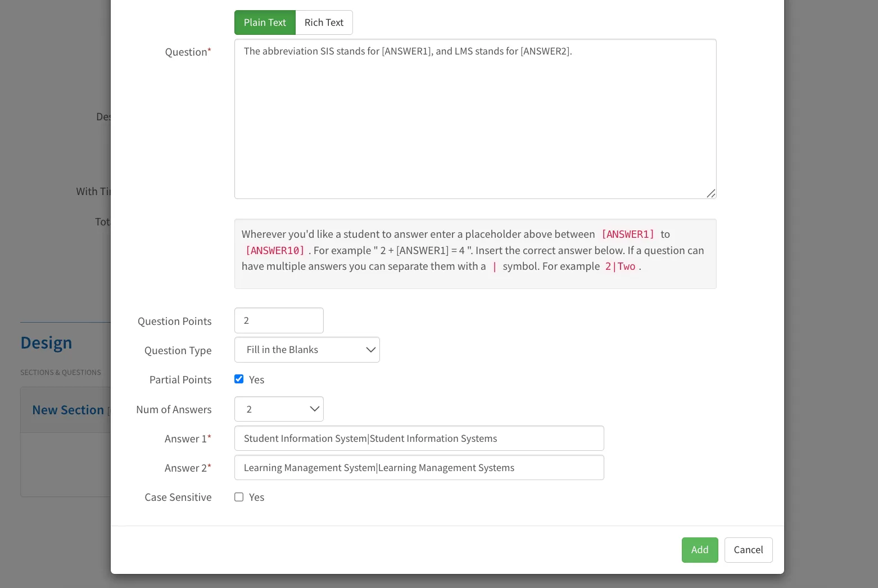The width and height of the screenshot is (878, 588).
Task: Click the Num of Answers chevron arrow
Action: coord(314,409)
